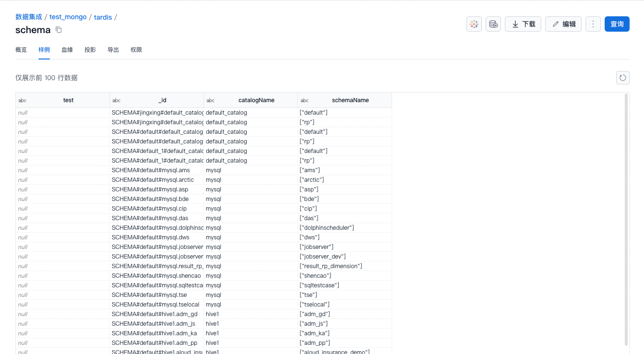Click the database settings icon button
644x354 pixels.
(493, 24)
